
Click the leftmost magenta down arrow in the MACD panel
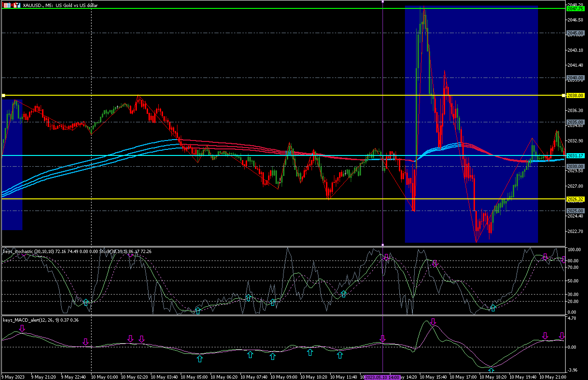22,329
